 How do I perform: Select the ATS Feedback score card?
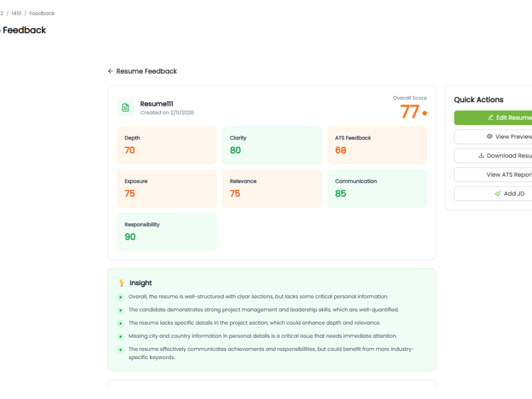click(377, 145)
